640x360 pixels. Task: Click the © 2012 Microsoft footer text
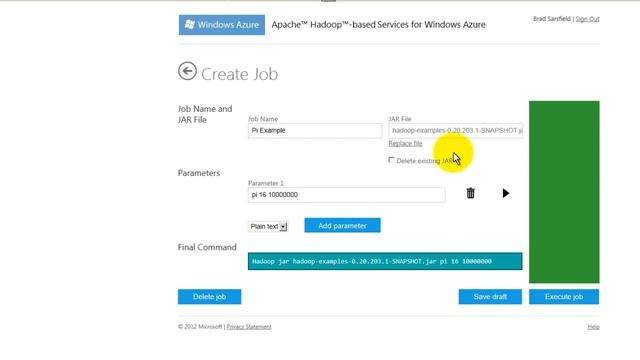tap(200, 327)
